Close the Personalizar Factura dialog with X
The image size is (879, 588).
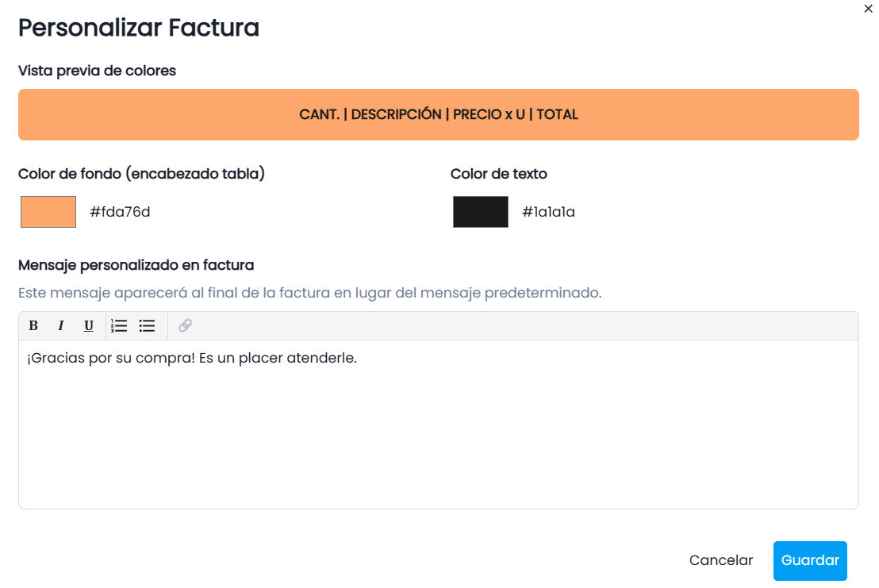pyautogui.click(x=869, y=9)
